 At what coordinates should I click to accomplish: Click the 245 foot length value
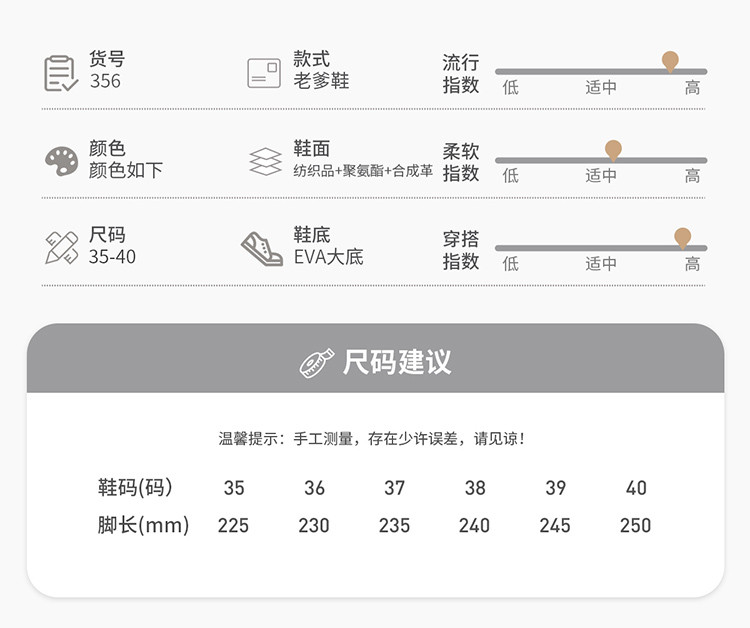pos(555,525)
